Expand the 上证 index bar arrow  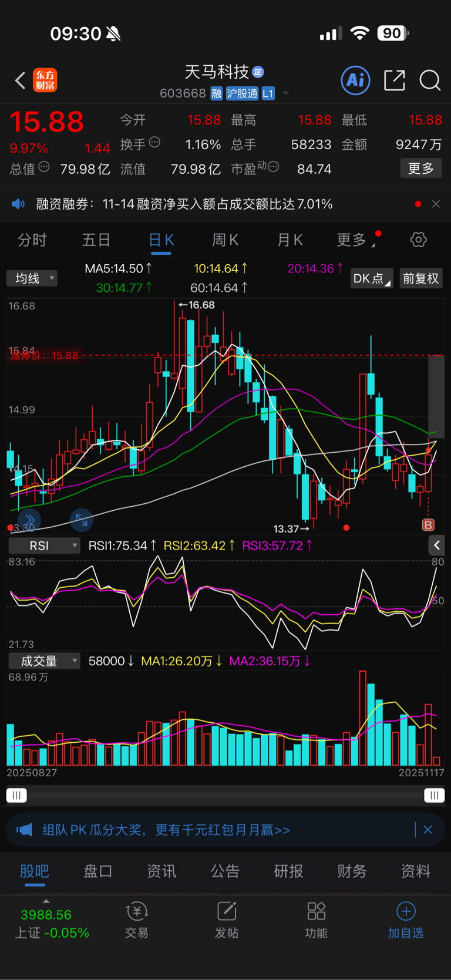(x=46, y=901)
